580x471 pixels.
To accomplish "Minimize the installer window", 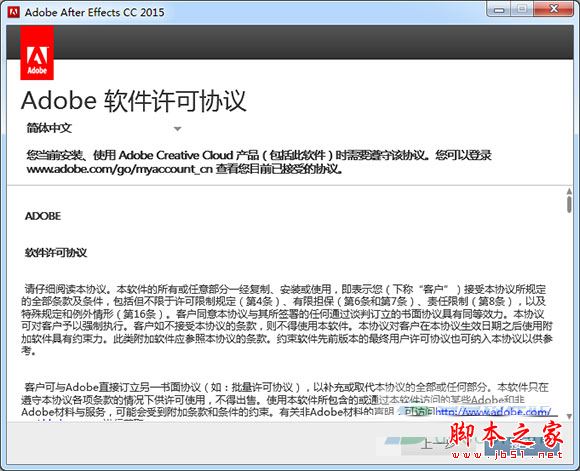I will (499, 10).
